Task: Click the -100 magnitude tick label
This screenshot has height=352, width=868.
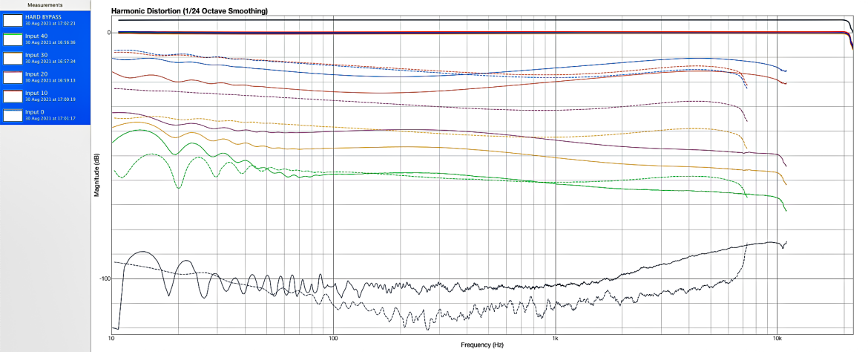Action: [102, 278]
